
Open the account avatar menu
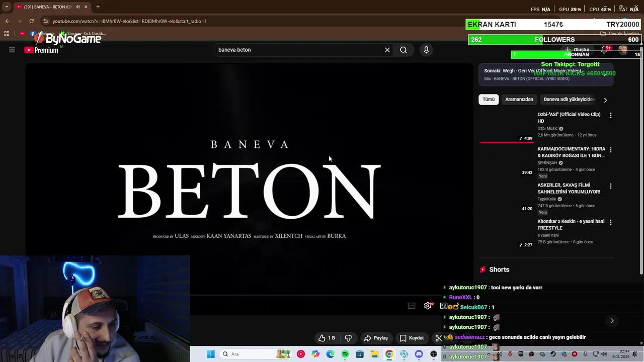(x=623, y=49)
